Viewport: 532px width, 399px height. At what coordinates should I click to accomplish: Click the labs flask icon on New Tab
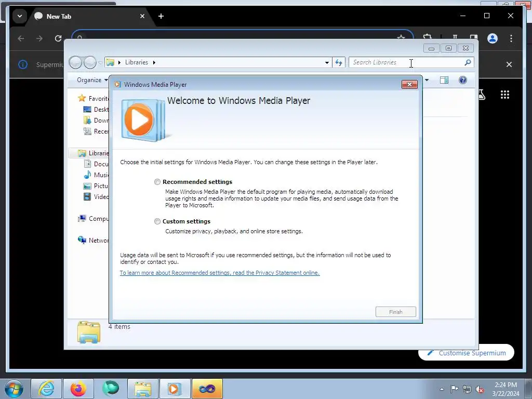click(482, 95)
